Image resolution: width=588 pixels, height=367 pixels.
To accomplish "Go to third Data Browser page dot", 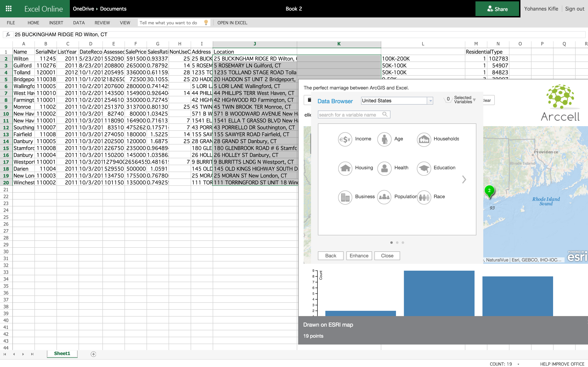I will point(403,242).
